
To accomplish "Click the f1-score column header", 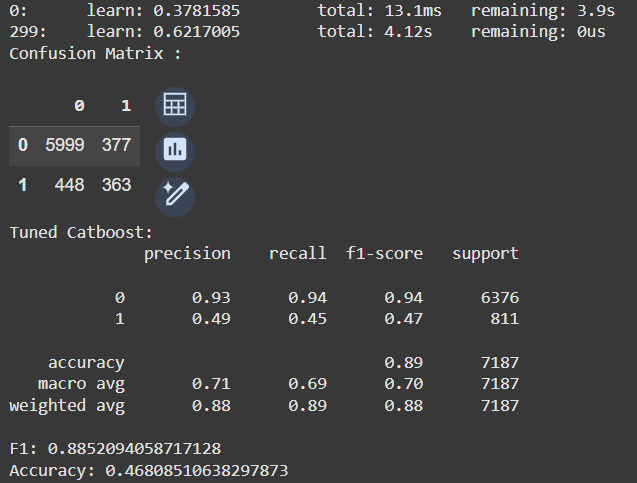I will coord(384,253).
